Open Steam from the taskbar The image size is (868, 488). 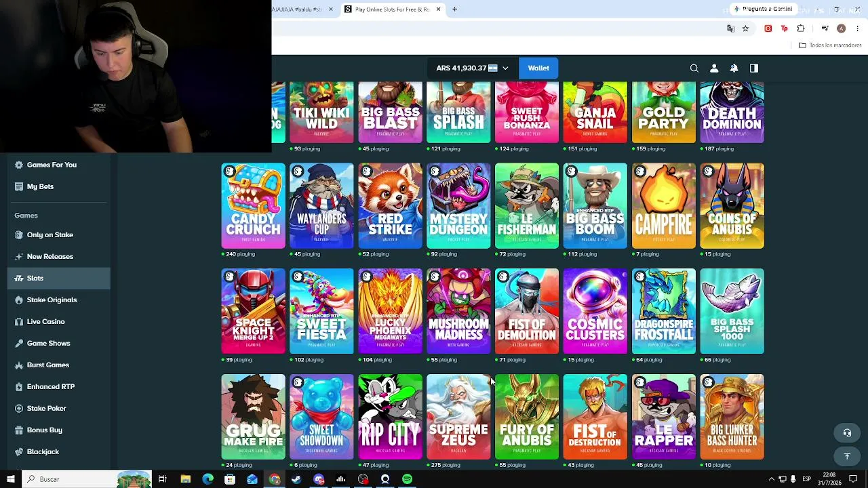296,479
